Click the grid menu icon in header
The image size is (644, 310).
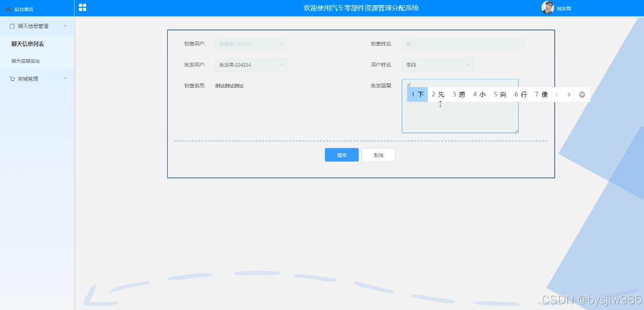(82, 7)
